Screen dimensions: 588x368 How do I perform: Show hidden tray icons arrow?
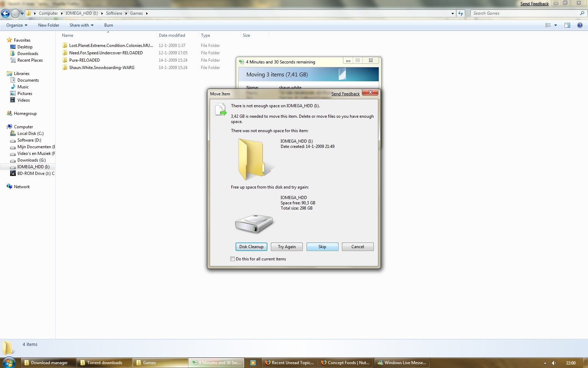[545, 363]
